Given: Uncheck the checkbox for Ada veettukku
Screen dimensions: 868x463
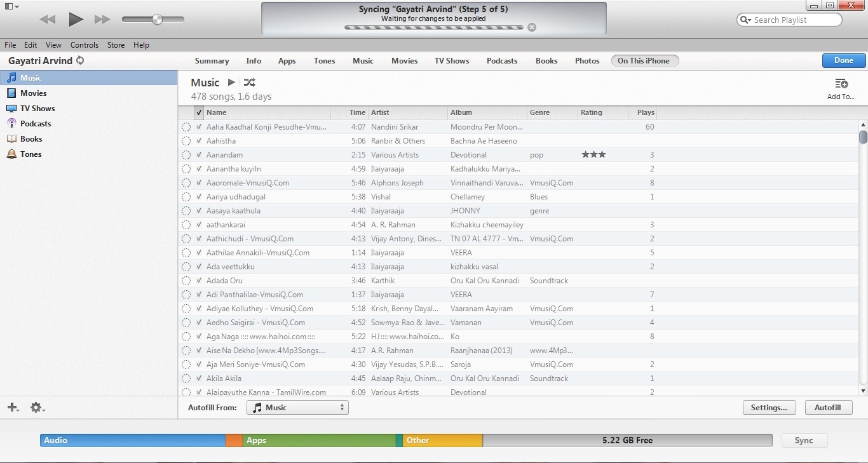Looking at the screenshot, I should coord(200,267).
